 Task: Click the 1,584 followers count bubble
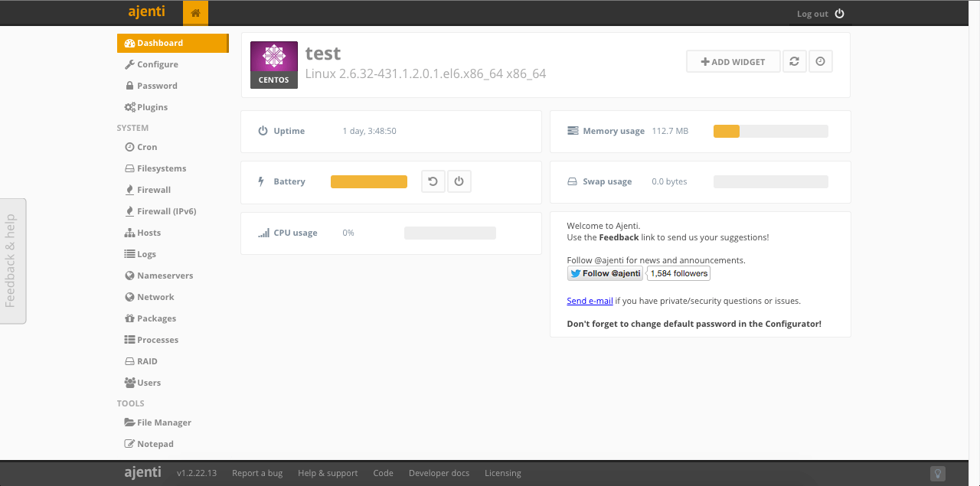(679, 273)
